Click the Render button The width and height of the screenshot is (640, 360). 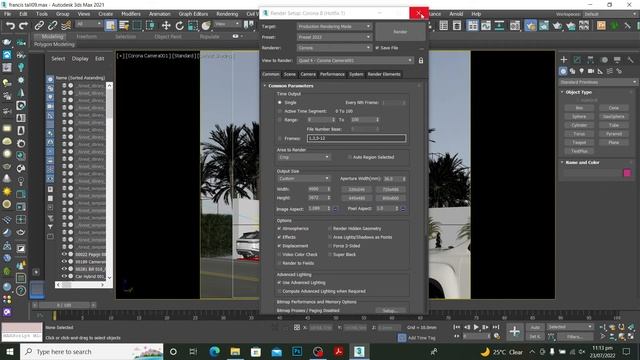(400, 32)
